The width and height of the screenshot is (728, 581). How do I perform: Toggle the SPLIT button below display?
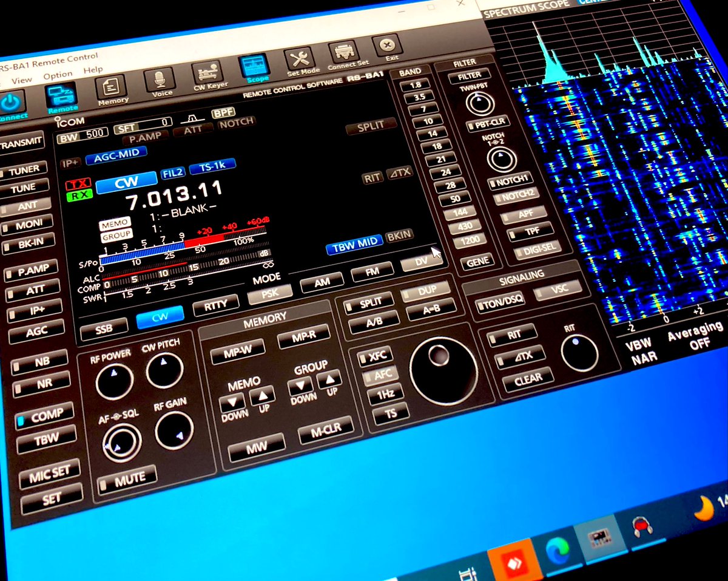(370, 302)
